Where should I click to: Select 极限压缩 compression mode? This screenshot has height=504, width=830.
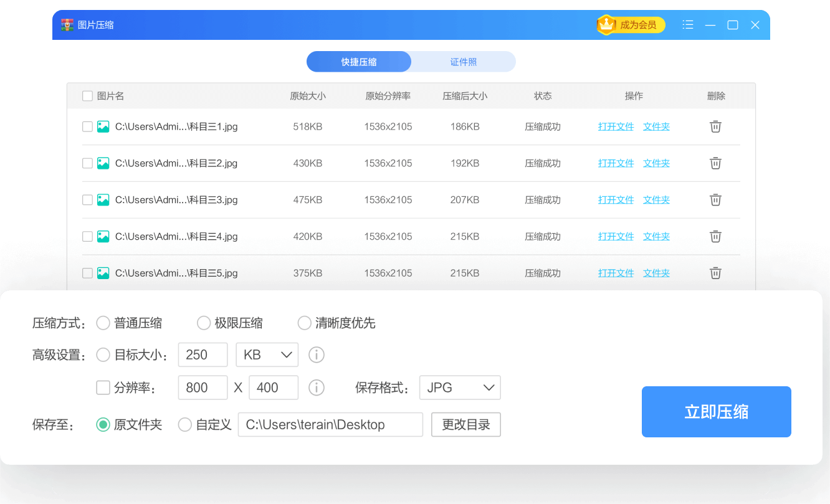pos(204,323)
